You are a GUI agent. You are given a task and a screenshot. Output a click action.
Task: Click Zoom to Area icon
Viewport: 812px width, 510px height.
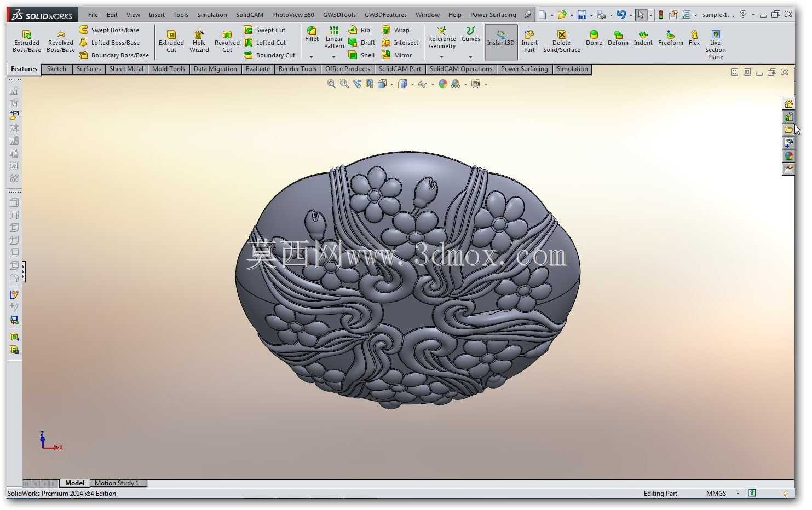[x=344, y=84]
